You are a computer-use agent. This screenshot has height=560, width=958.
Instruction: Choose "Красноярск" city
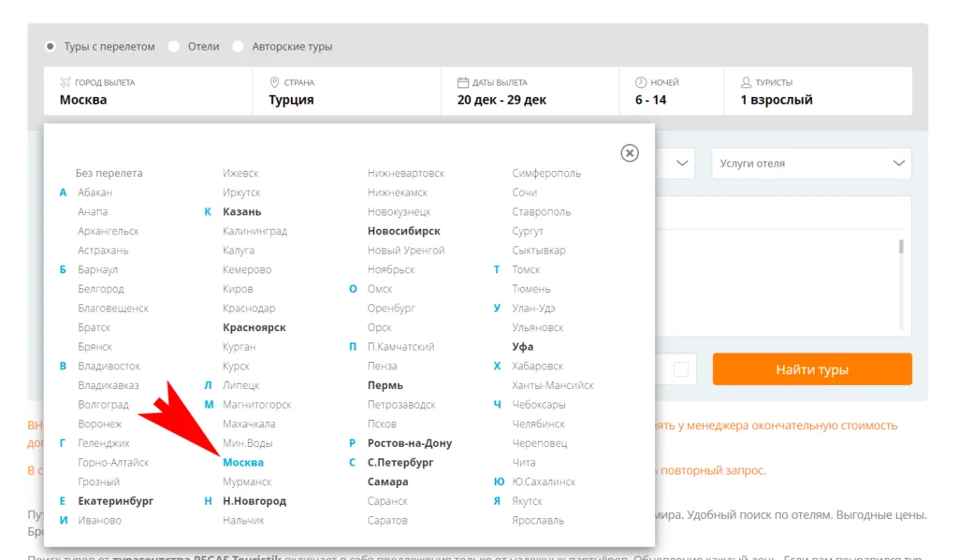[254, 327]
